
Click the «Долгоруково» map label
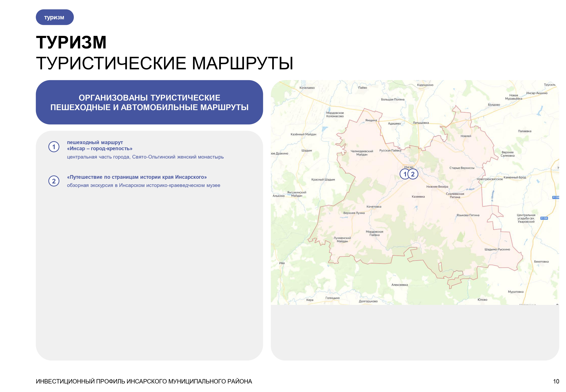point(368,301)
